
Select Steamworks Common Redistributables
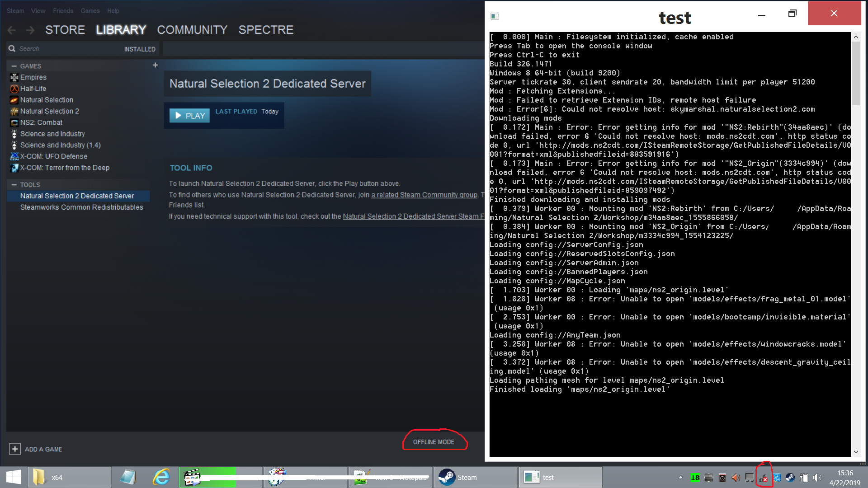point(81,207)
